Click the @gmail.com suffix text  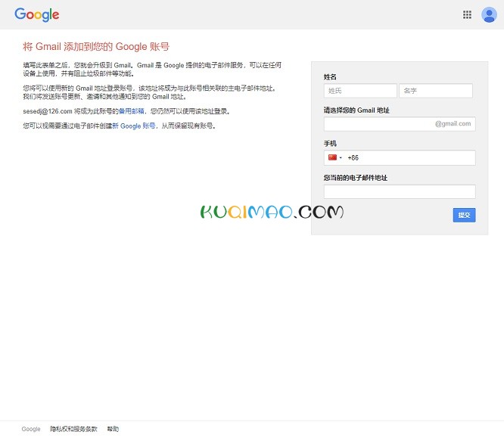pyautogui.click(x=453, y=124)
